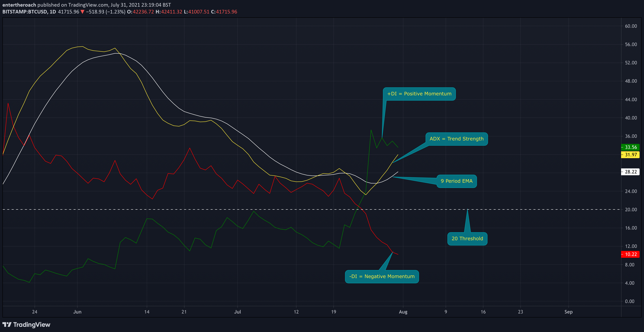Click the author name 'entertheroach'

pyautogui.click(x=19, y=5)
